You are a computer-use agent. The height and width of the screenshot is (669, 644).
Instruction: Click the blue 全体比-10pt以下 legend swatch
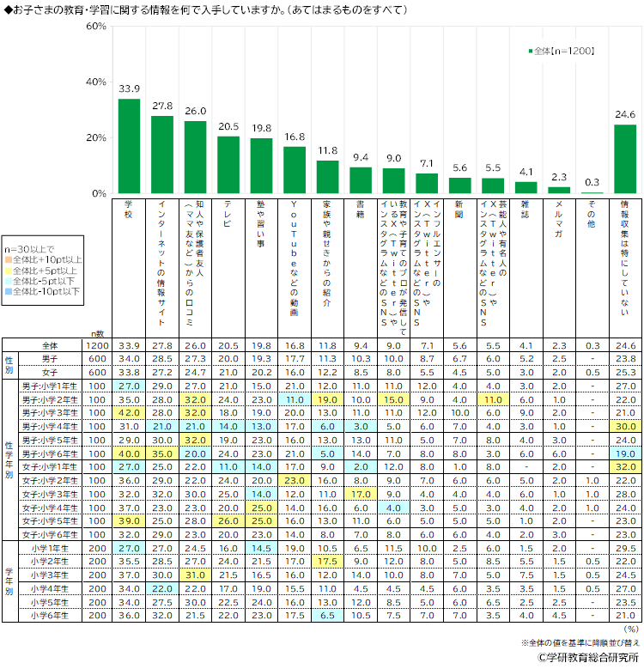coord(7,292)
